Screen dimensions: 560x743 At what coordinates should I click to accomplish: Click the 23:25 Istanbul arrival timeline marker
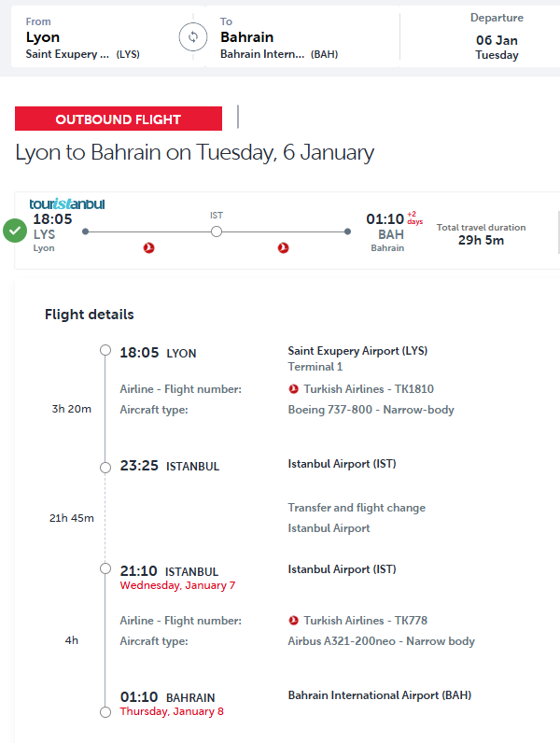tap(105, 464)
